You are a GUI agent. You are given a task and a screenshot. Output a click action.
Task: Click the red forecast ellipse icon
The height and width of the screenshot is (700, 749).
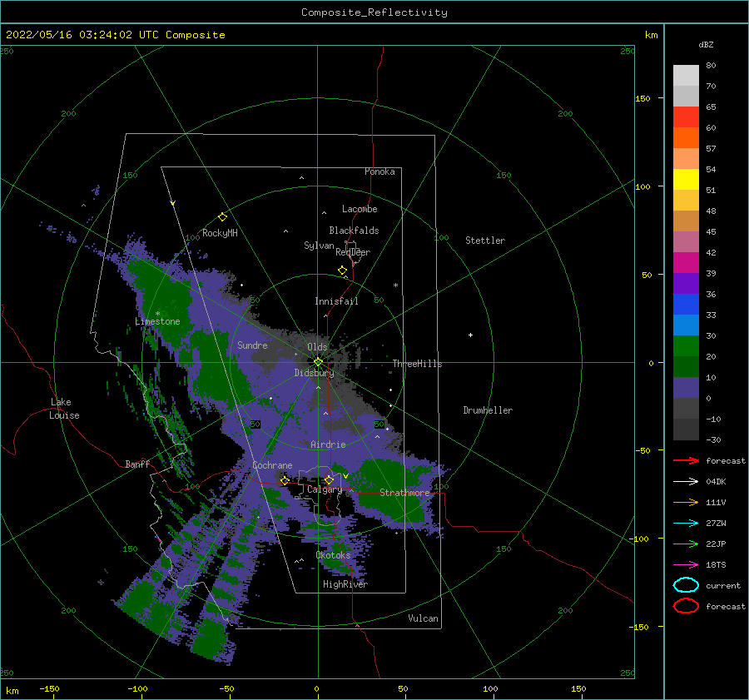[686, 606]
